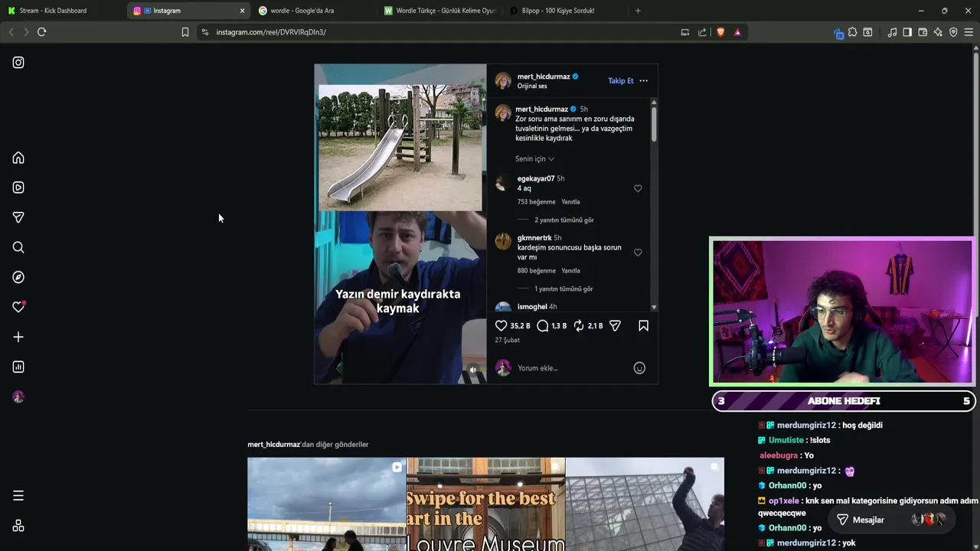Open the browser sidebar panel icon
Image resolution: width=980 pixels, height=551 pixels.
tap(907, 32)
